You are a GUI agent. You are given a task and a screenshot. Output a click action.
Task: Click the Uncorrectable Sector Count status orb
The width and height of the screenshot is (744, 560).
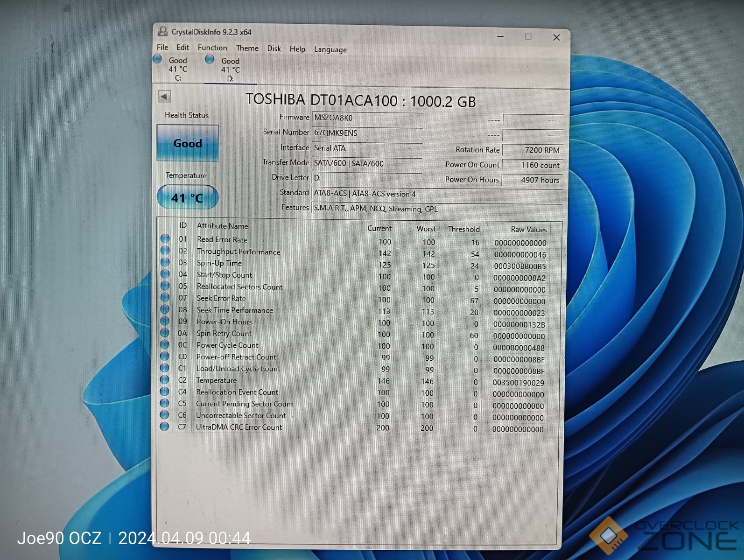pos(165,414)
